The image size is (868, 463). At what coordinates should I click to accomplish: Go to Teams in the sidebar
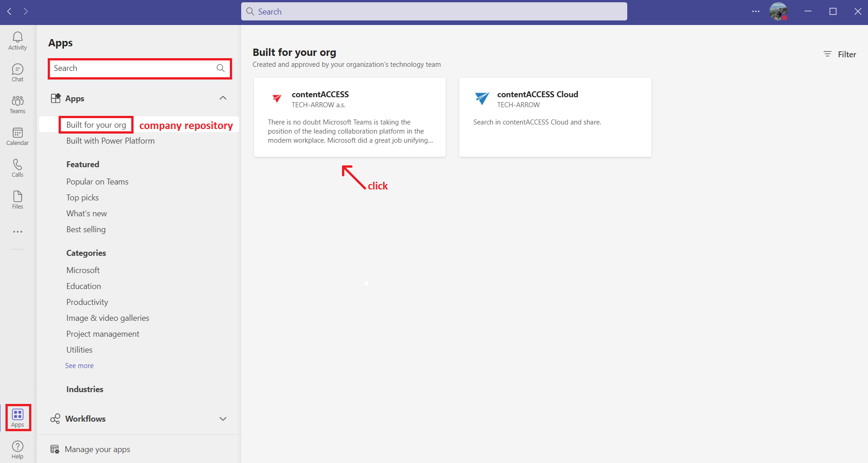pos(18,105)
